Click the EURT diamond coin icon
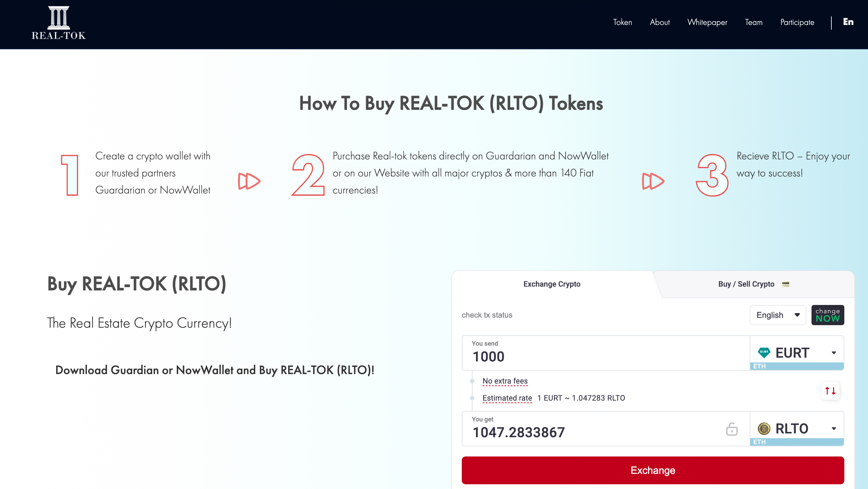The height and width of the screenshot is (489, 868). [764, 352]
